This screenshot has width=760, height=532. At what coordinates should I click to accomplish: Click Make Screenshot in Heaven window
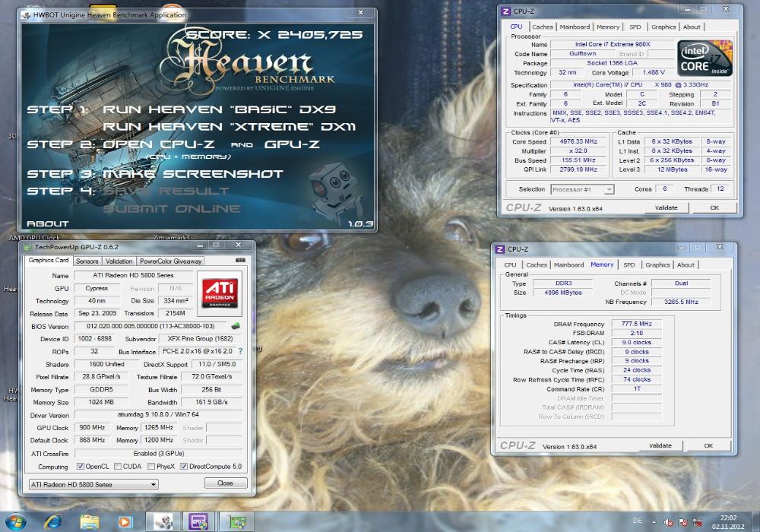click(193, 174)
